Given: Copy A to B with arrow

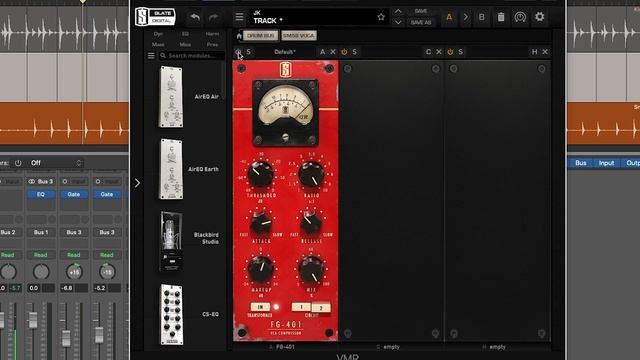Looking at the screenshot, I should coord(466,17).
